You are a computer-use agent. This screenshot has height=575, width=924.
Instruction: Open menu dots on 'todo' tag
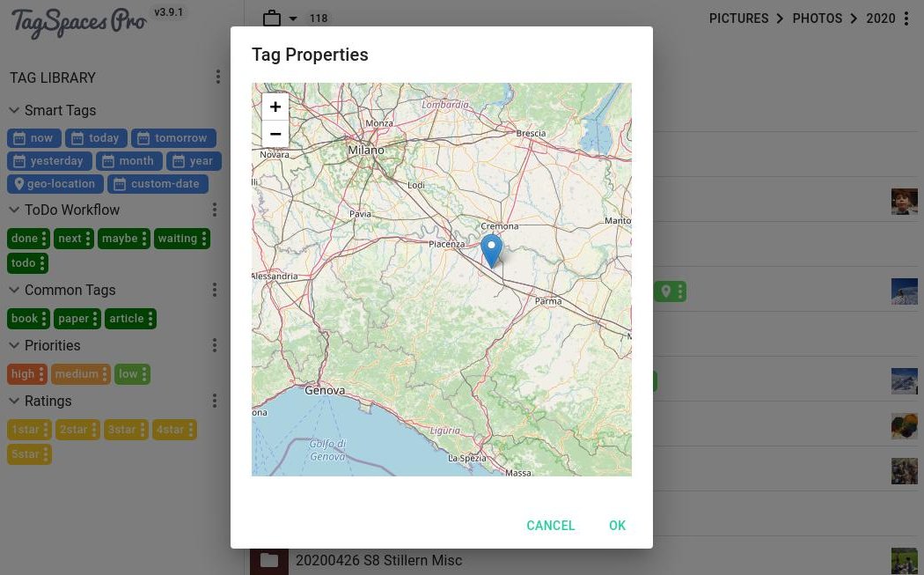(42, 263)
